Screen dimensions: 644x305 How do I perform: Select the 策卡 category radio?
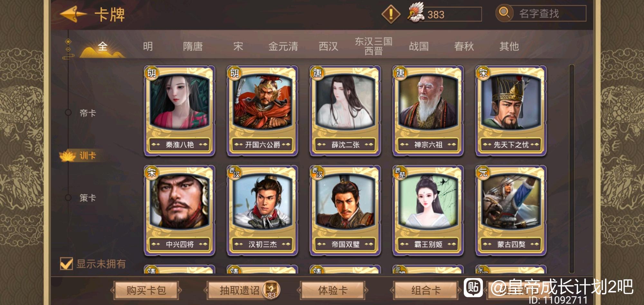click(x=68, y=197)
